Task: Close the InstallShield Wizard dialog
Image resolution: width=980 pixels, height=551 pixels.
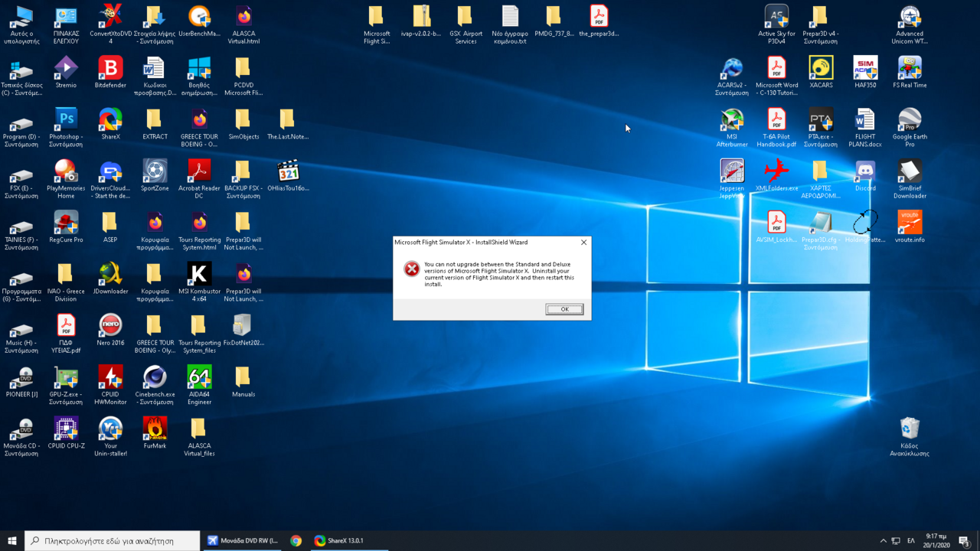Action: coord(583,243)
